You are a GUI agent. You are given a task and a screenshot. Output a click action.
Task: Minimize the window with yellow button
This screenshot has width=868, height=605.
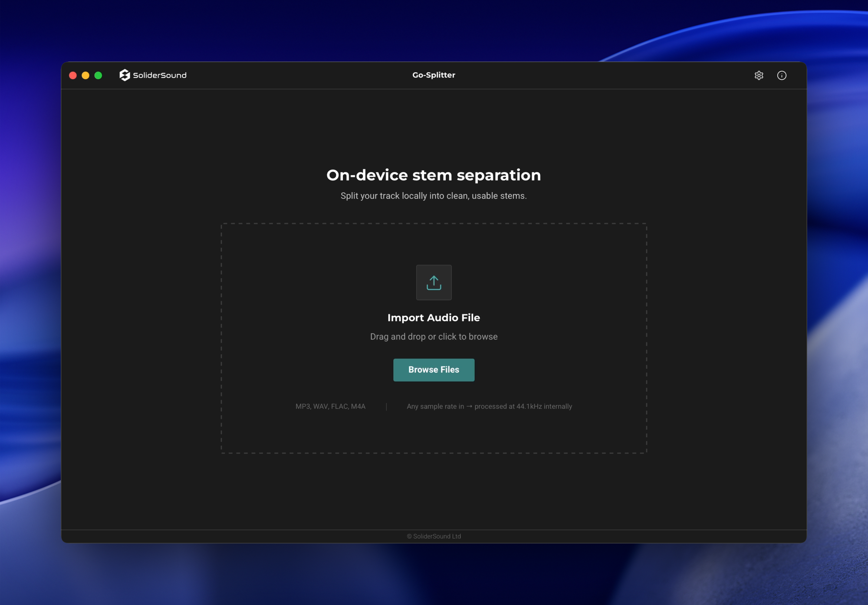[x=85, y=75]
